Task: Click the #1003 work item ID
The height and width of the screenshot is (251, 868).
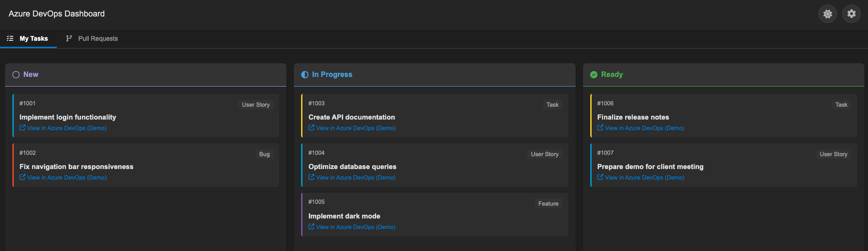Action: pyautogui.click(x=316, y=104)
